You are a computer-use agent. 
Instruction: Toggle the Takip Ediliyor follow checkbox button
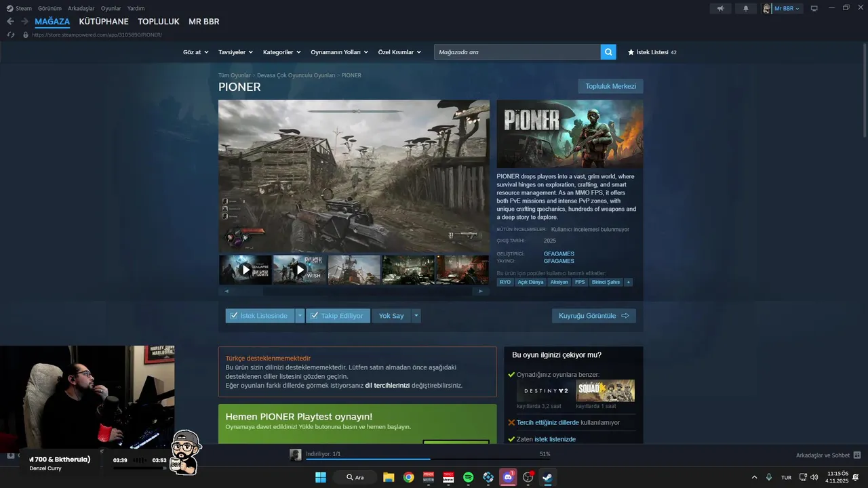(x=338, y=316)
